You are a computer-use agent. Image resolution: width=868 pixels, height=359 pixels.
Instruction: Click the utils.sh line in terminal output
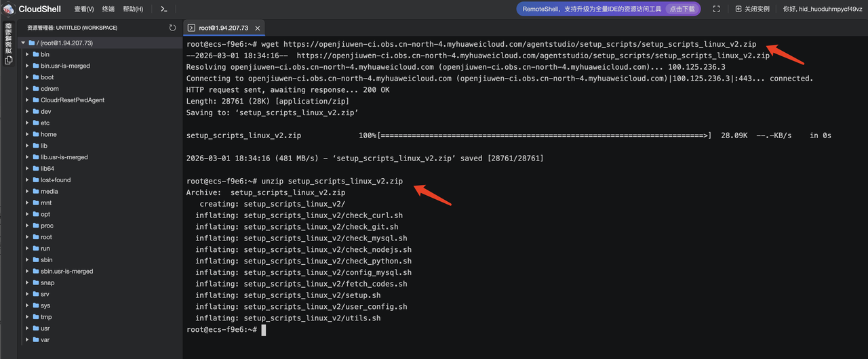pyautogui.click(x=288, y=318)
